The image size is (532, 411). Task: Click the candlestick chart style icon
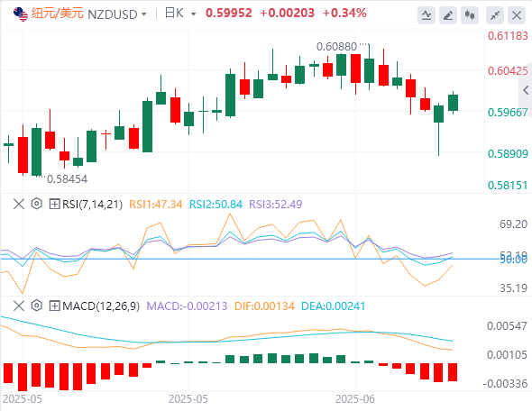470,15
